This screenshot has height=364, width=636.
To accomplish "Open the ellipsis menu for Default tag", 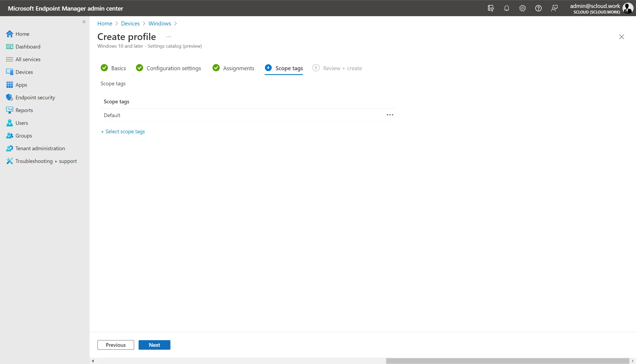I will (390, 115).
